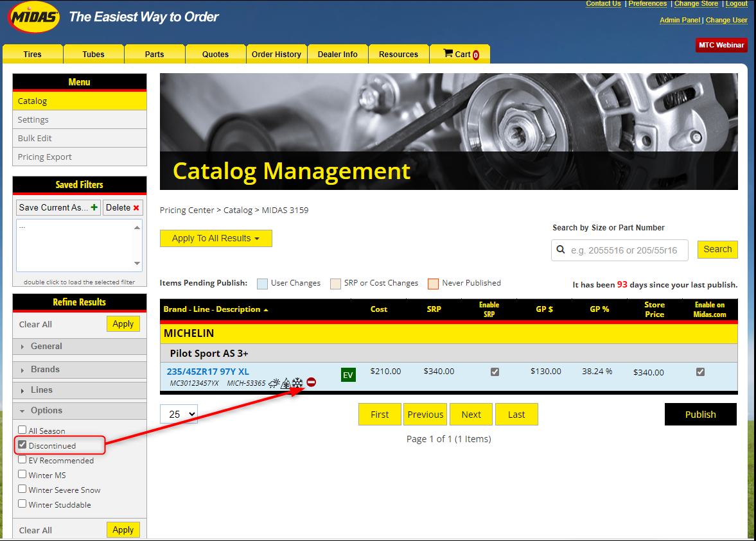Click the red cart item count badge
756x541 pixels.
(x=476, y=55)
